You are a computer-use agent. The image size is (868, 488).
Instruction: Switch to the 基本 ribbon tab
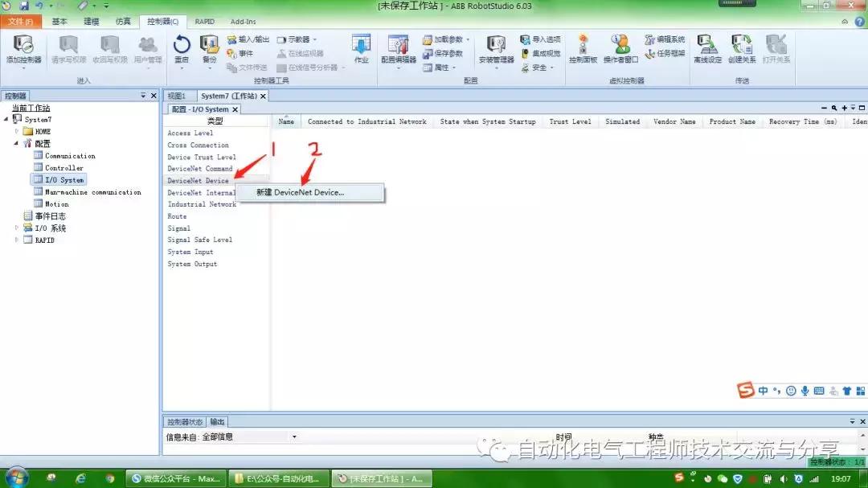click(x=59, y=22)
